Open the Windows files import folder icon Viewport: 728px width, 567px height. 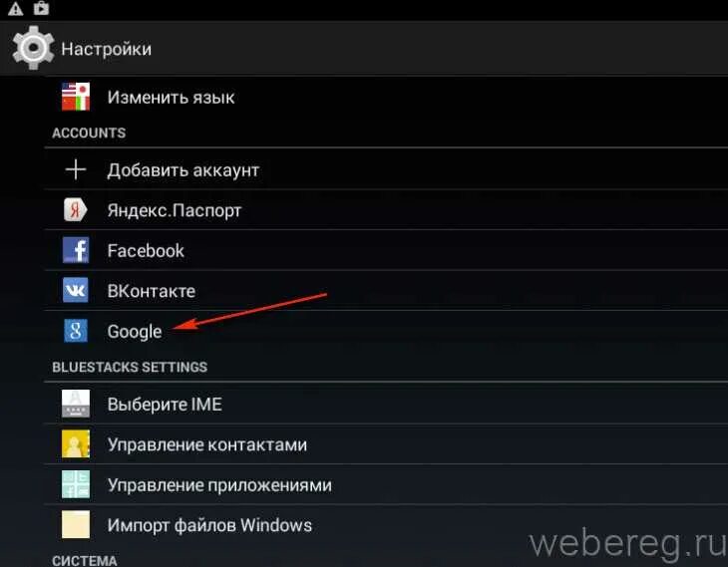coord(76,525)
